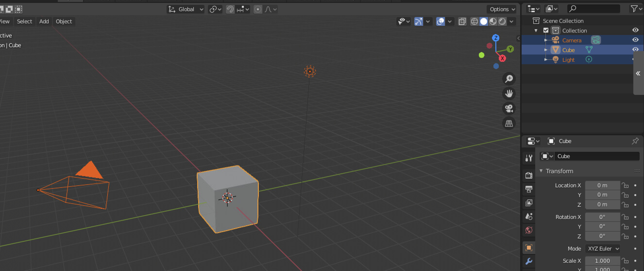Select the cube in the viewport

[x=228, y=199]
